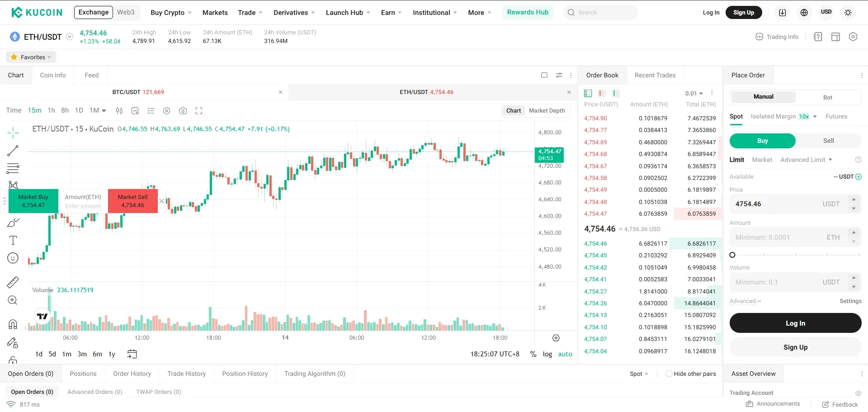Open the chart price scale settings icon
This screenshot has height=412, width=868.
(x=556, y=338)
